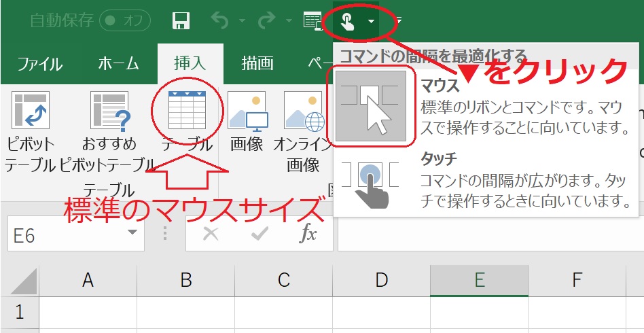Switch to the 描画 tab
Image resolution: width=644 pixels, height=333 pixels.
pyautogui.click(x=257, y=64)
